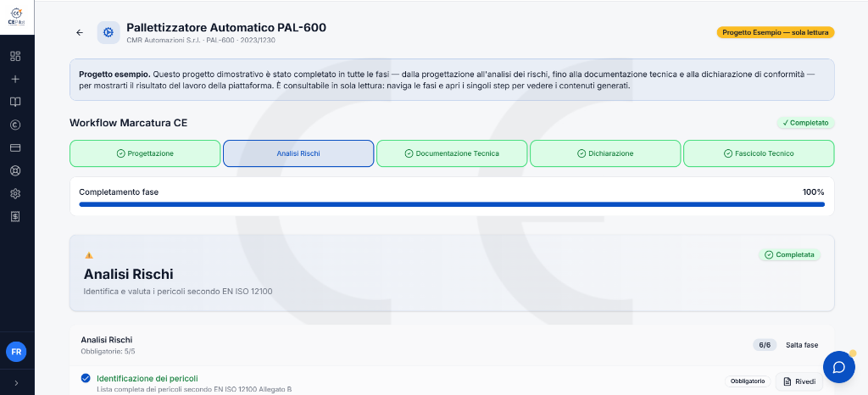
Task: Open the book icon in the sidebar
Action: click(x=15, y=102)
